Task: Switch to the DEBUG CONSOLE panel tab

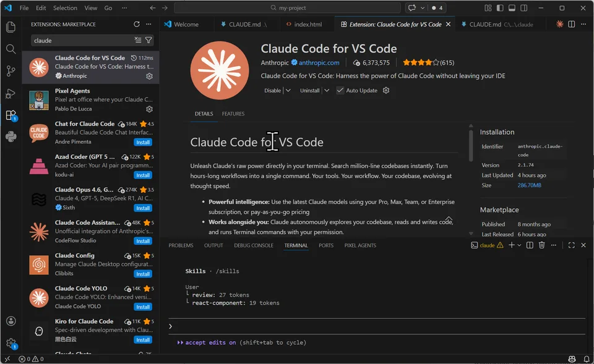Action: tap(254, 245)
